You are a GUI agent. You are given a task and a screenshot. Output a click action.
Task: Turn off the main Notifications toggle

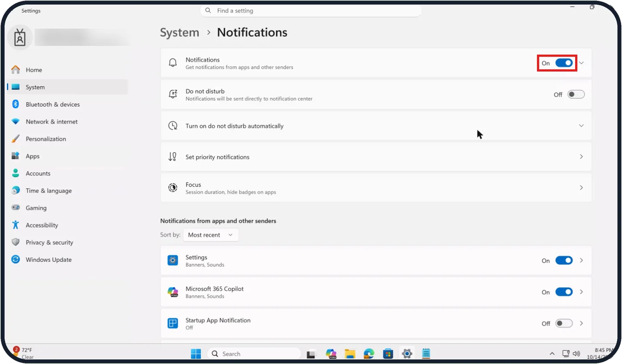tap(564, 63)
